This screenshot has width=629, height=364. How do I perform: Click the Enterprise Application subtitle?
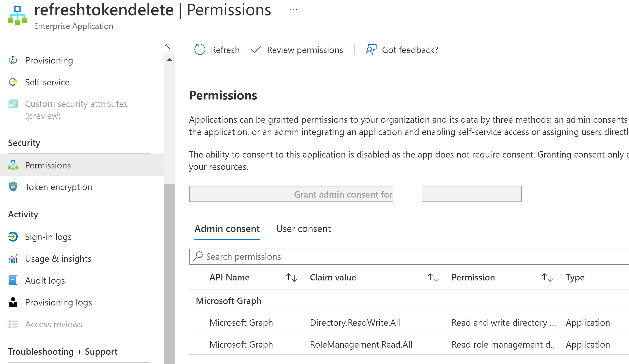[74, 26]
